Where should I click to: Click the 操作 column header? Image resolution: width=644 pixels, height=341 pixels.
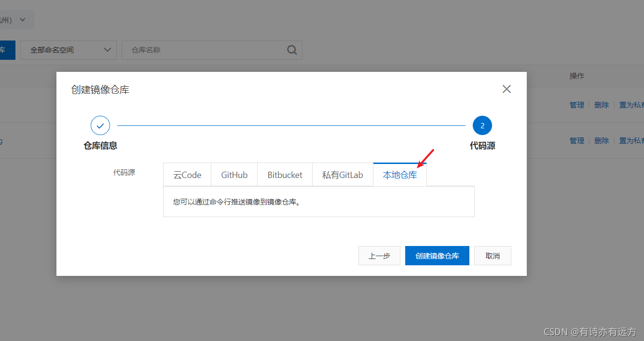[x=577, y=76]
